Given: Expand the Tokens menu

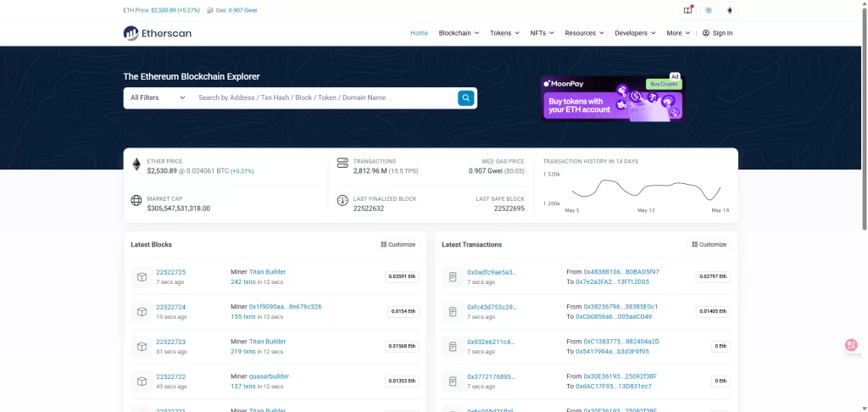Looking at the screenshot, I should (x=505, y=33).
